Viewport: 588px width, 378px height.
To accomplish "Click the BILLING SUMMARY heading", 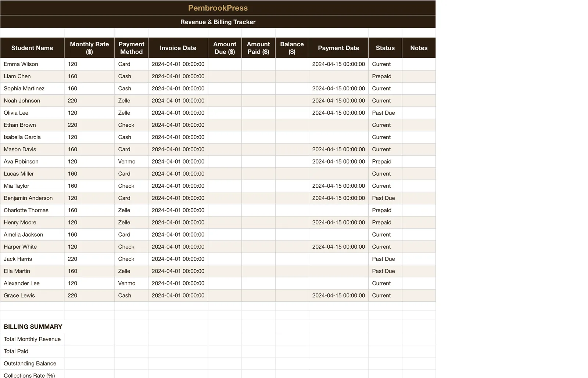I will (x=33, y=327).
